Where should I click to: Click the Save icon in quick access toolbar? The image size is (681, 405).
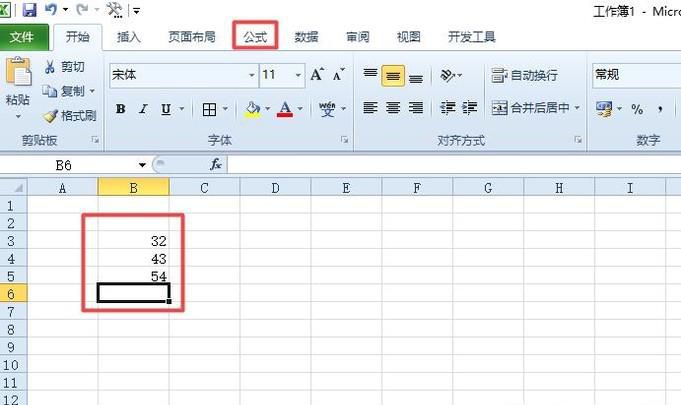pyautogui.click(x=29, y=10)
